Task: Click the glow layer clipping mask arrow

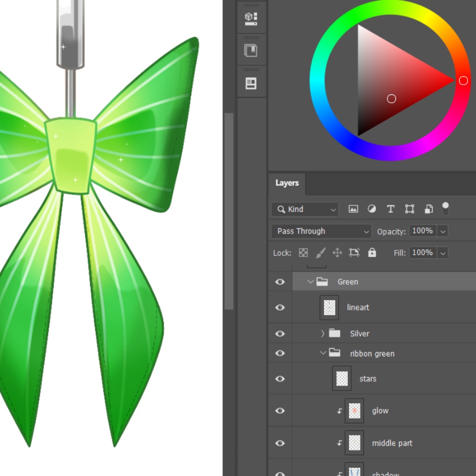Action: 339,411
